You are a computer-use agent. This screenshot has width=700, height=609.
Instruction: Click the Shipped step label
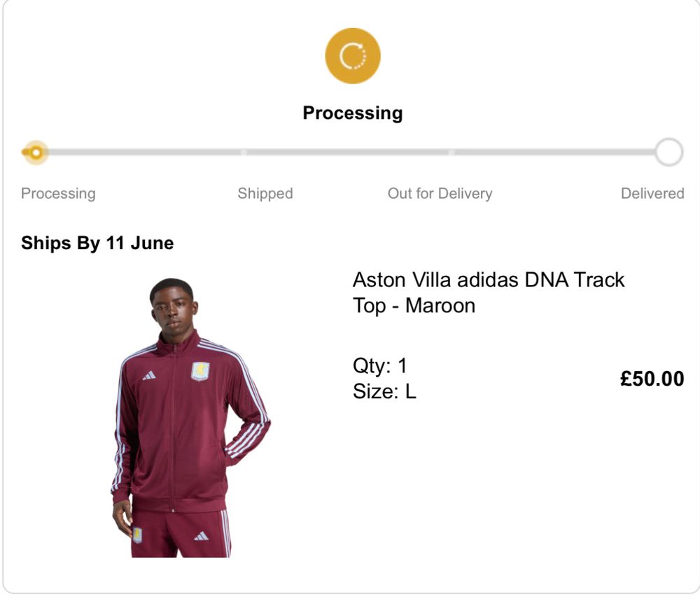click(x=265, y=193)
